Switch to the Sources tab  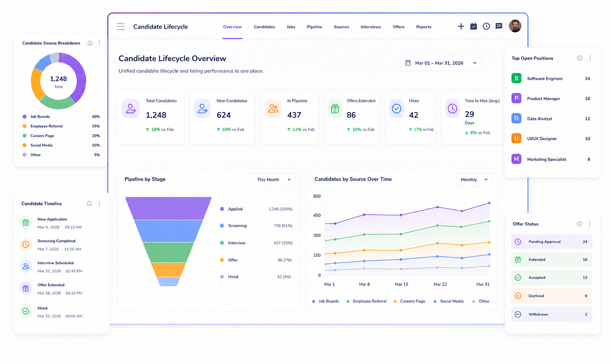(x=341, y=27)
